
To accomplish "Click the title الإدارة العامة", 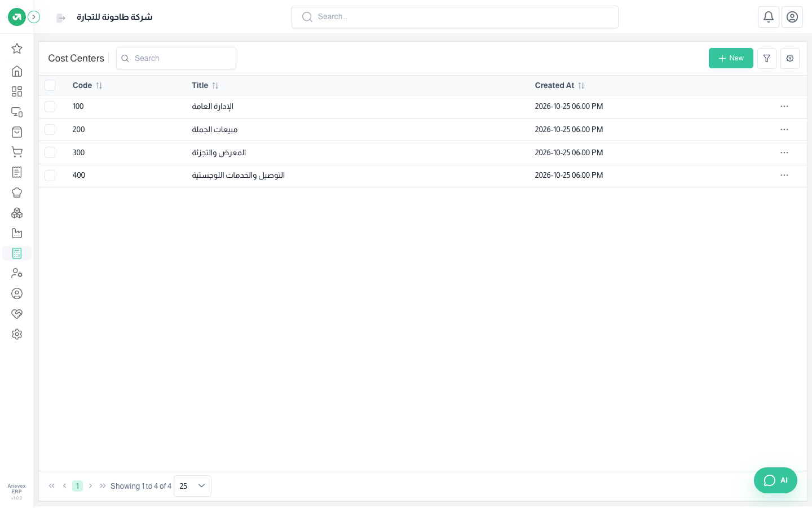I will tap(213, 106).
